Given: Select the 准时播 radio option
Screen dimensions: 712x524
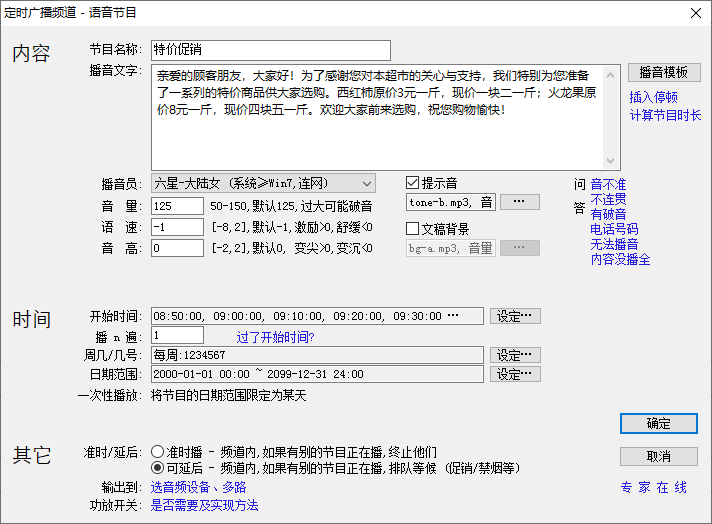Looking at the screenshot, I should pos(157,451).
